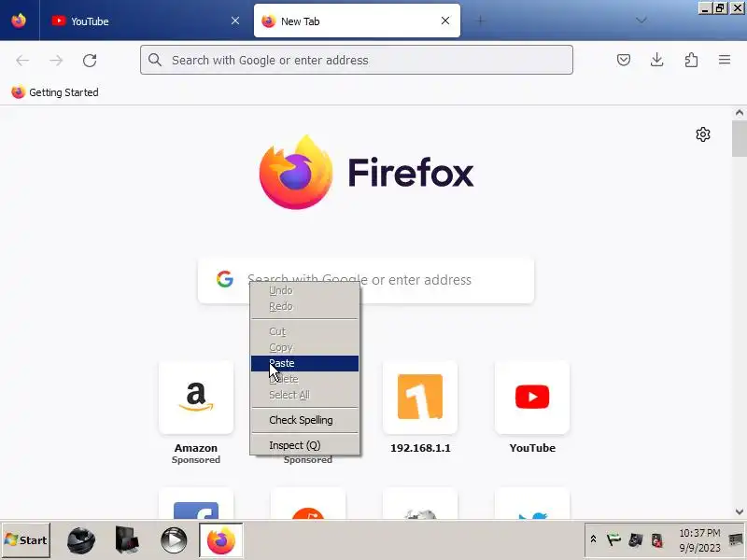Image resolution: width=747 pixels, height=560 pixels.
Task: Click the helmet icon in taskbar
Action: point(81,540)
